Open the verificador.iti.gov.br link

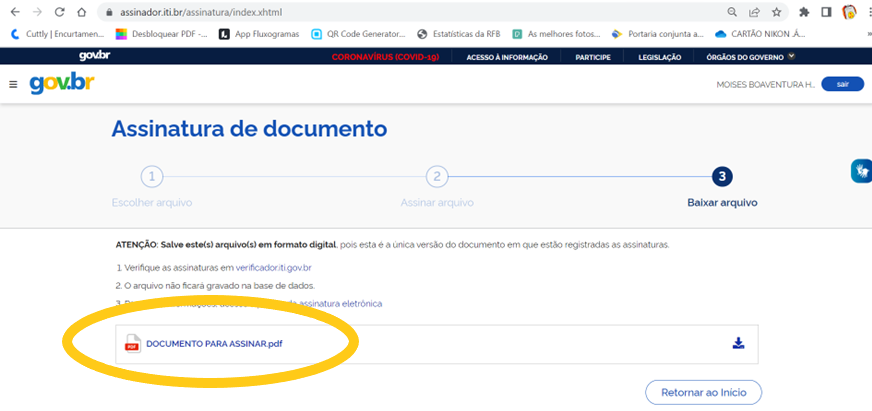click(273, 268)
